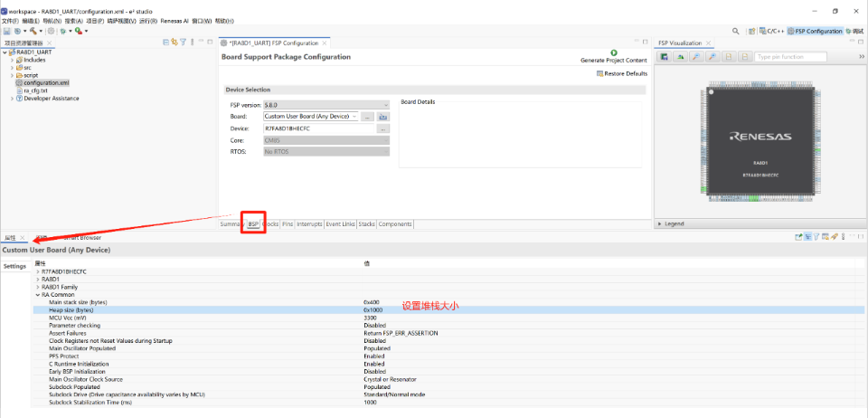Open the 文件(F) menu
Screen dimensions: 868x418
(x=10, y=21)
